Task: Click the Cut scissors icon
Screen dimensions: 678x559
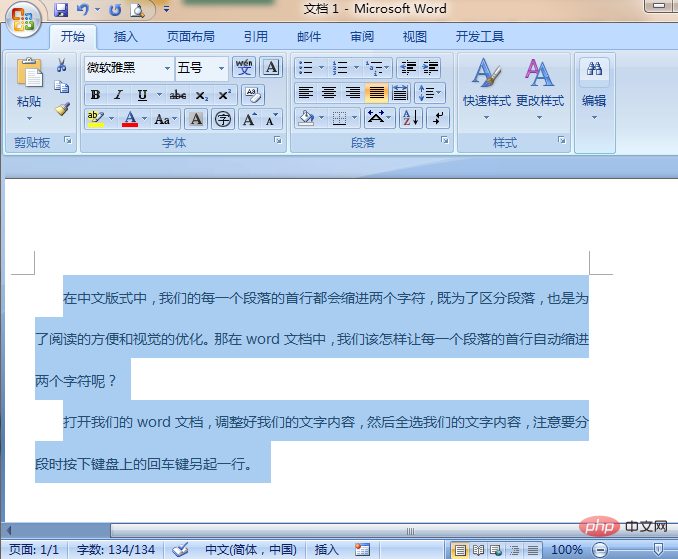Action: tap(62, 66)
